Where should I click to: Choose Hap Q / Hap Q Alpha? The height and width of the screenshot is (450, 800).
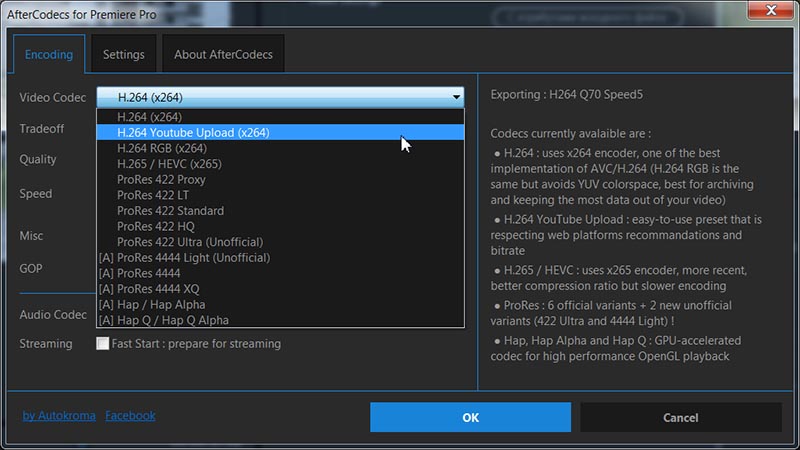[280, 320]
